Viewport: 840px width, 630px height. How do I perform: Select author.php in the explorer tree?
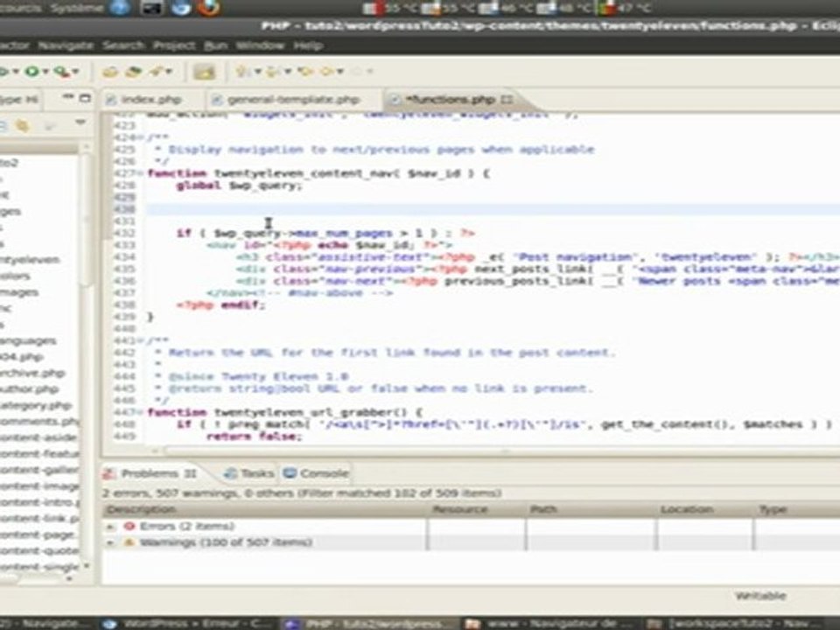[29, 389]
